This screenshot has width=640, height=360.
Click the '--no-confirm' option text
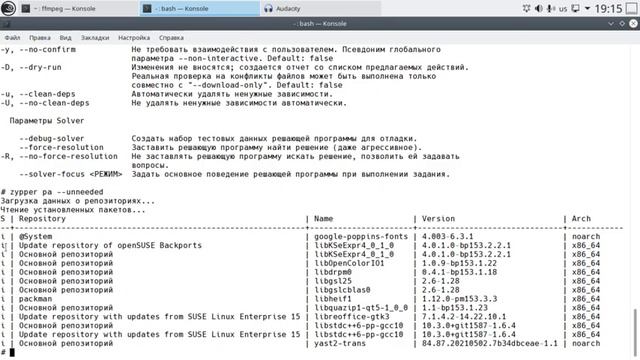click(47, 49)
